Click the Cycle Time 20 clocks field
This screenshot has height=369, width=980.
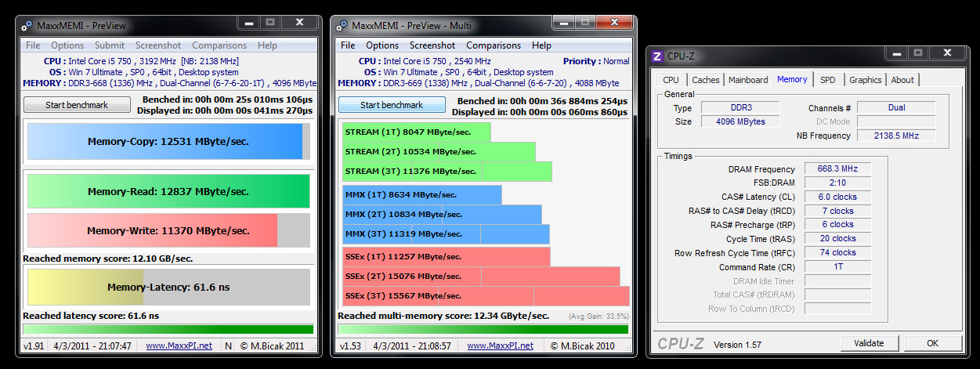pos(837,239)
